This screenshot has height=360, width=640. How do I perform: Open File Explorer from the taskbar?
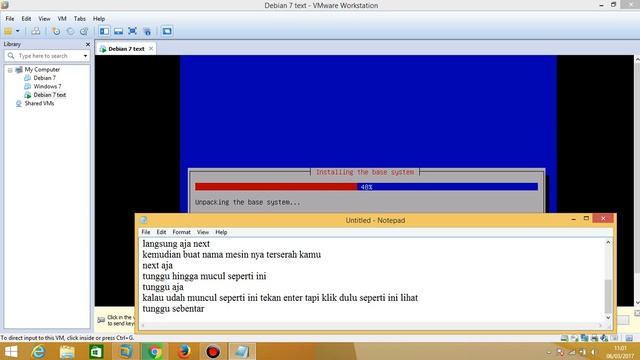(x=67, y=351)
